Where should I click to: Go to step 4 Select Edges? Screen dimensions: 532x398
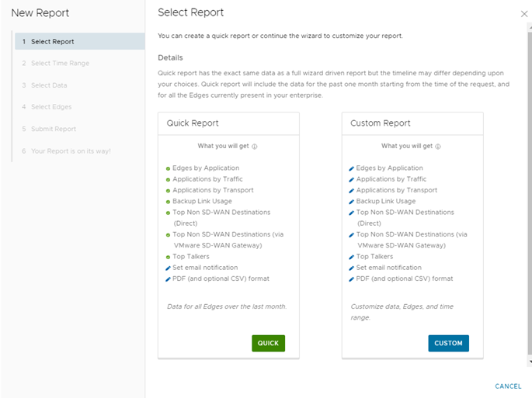51,107
